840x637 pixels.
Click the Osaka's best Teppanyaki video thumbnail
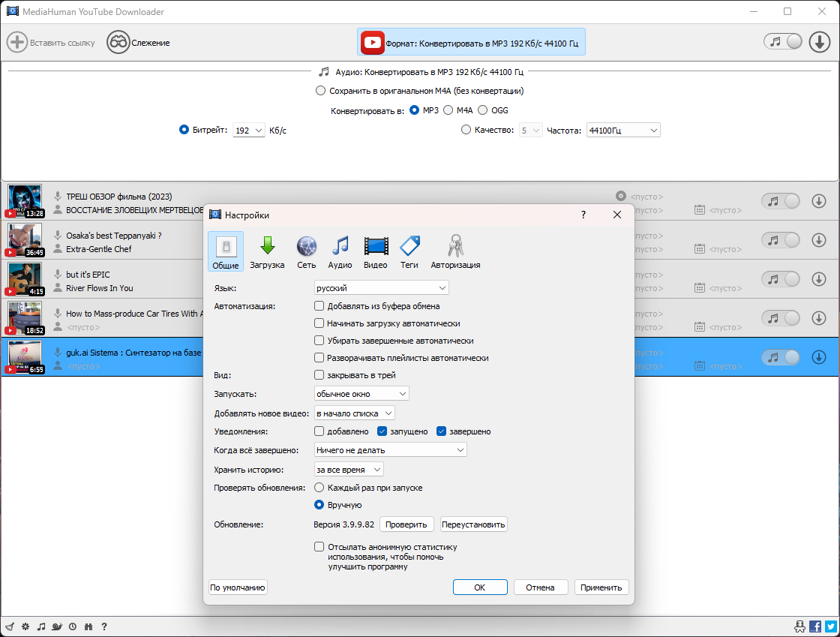24,240
